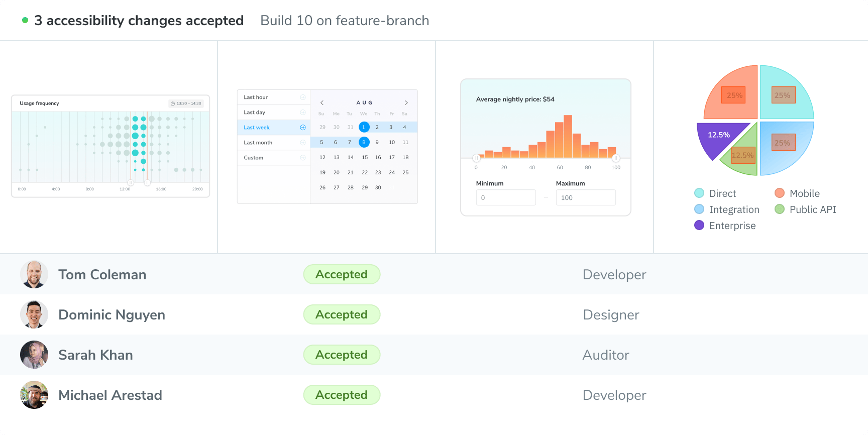
Task: Click the previous month arrow in calendar
Action: (322, 102)
